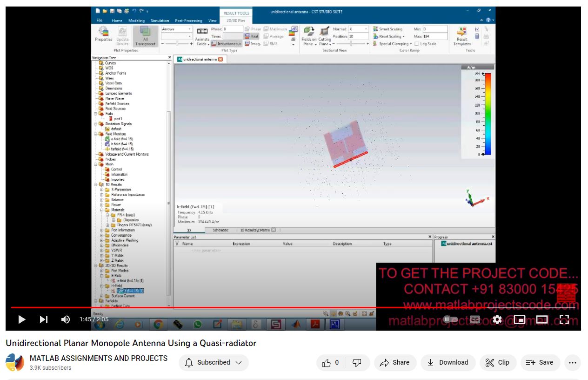Open the Reset Scaling dropdown
588x380 pixels.
click(x=389, y=36)
